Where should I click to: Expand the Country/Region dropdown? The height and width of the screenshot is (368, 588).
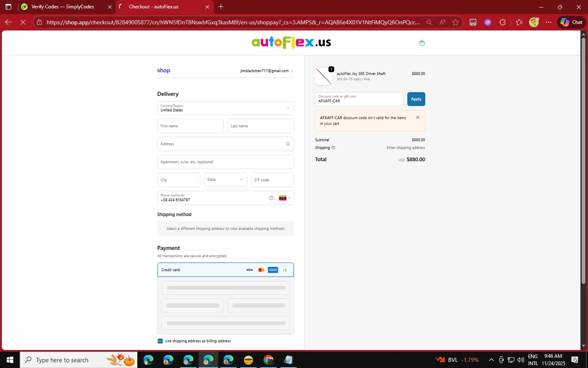click(225, 108)
